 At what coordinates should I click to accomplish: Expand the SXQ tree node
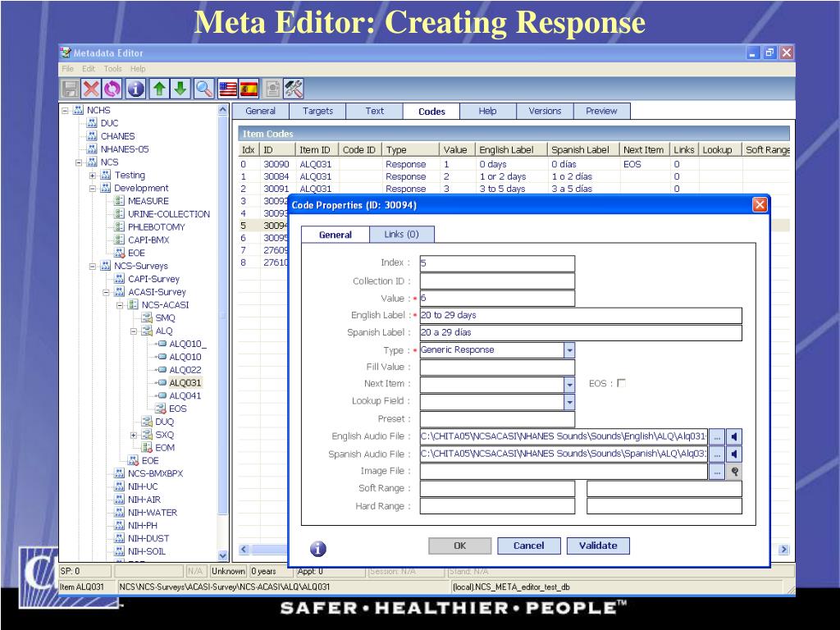[x=134, y=435]
